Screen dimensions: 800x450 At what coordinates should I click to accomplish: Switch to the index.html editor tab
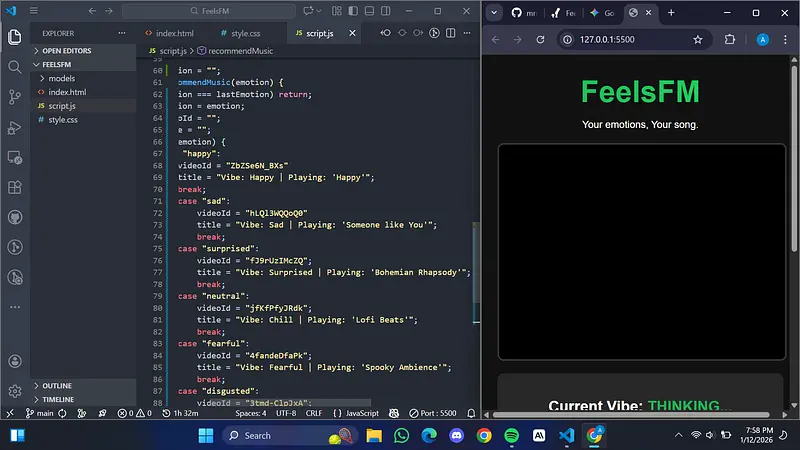[x=167, y=33]
